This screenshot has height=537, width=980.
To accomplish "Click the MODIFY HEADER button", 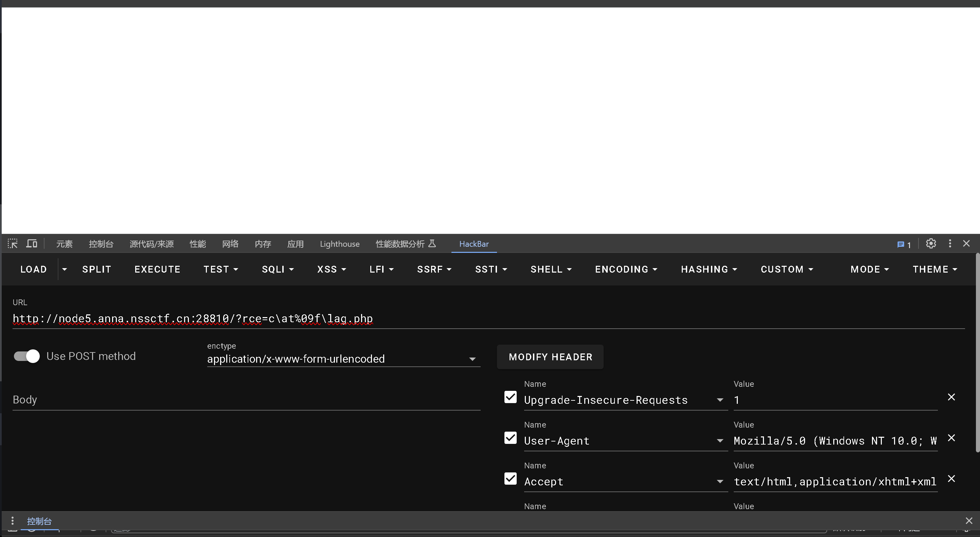I will click(x=550, y=357).
